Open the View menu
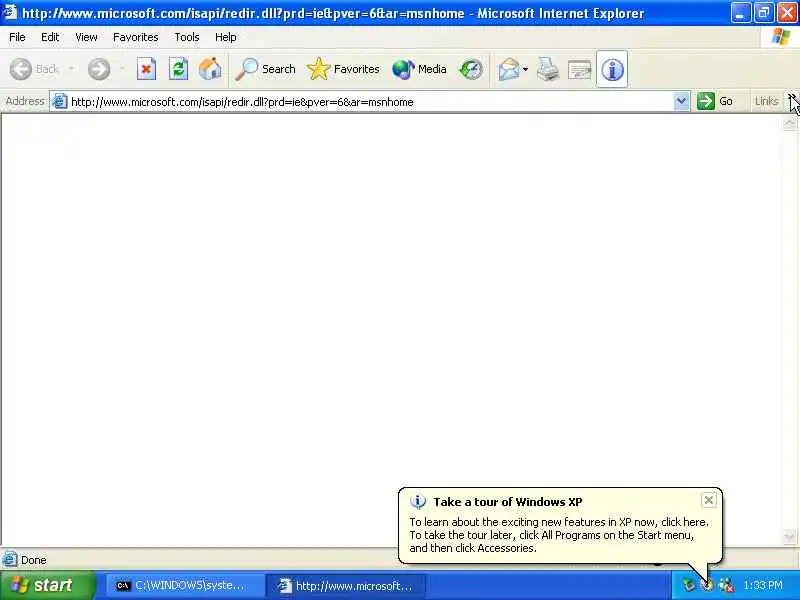800x600 pixels. click(86, 37)
